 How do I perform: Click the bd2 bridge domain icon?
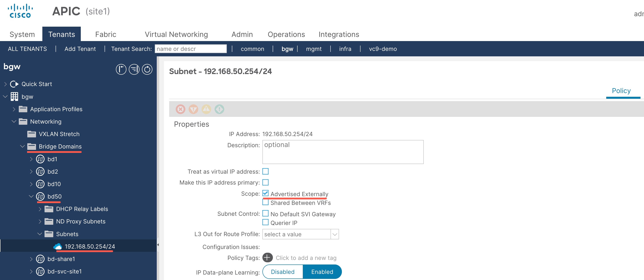[x=40, y=172]
